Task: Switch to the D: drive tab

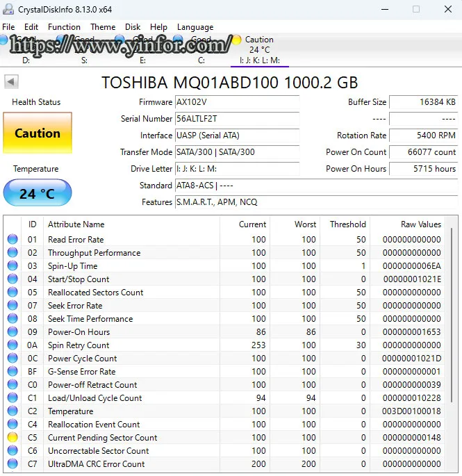Action: tap(26, 50)
